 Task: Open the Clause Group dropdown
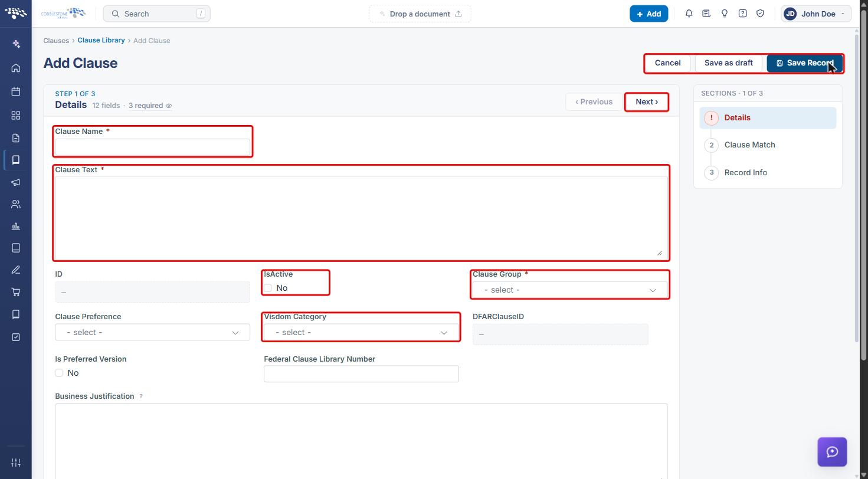[570, 290]
